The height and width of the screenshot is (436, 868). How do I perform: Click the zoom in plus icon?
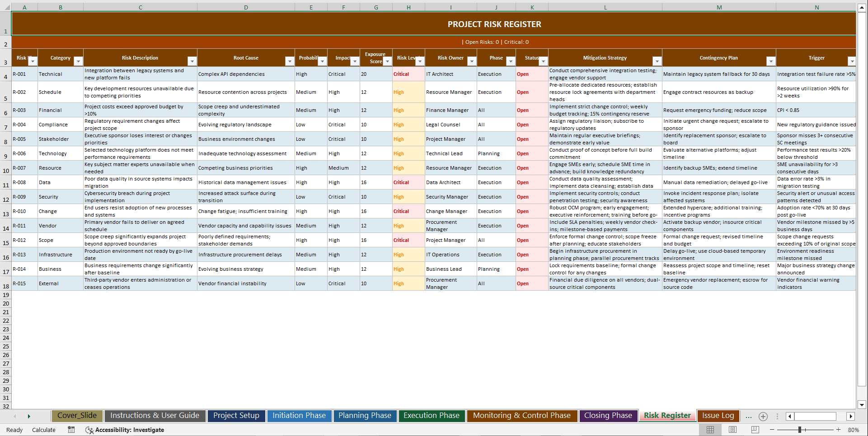click(839, 430)
